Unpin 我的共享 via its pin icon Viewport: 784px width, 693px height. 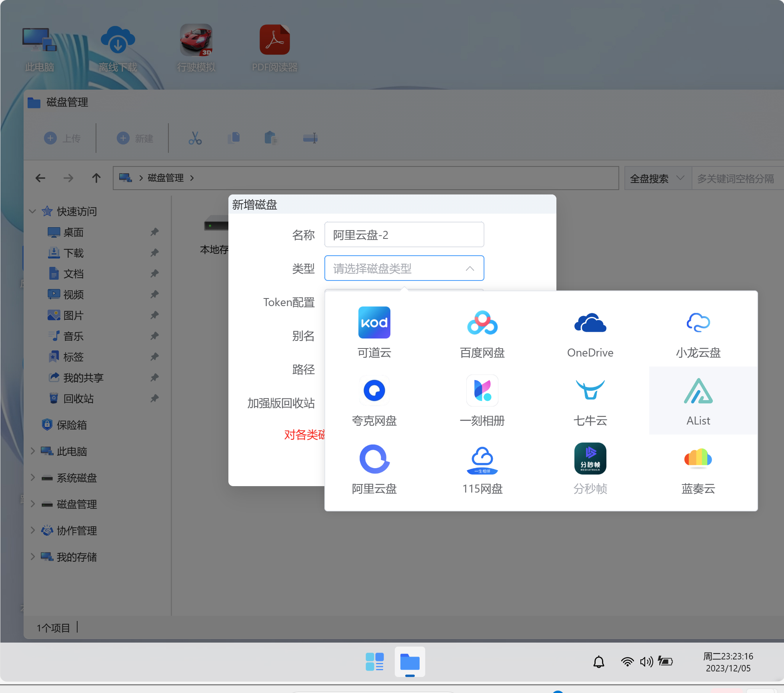pos(154,378)
